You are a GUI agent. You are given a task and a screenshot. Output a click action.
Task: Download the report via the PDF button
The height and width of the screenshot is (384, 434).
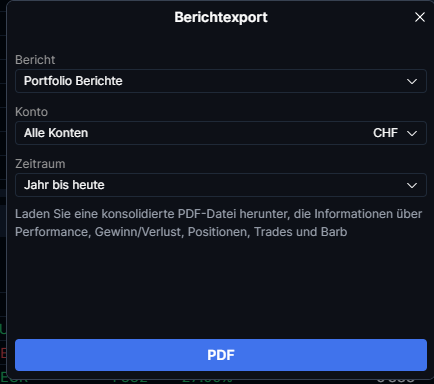221,355
